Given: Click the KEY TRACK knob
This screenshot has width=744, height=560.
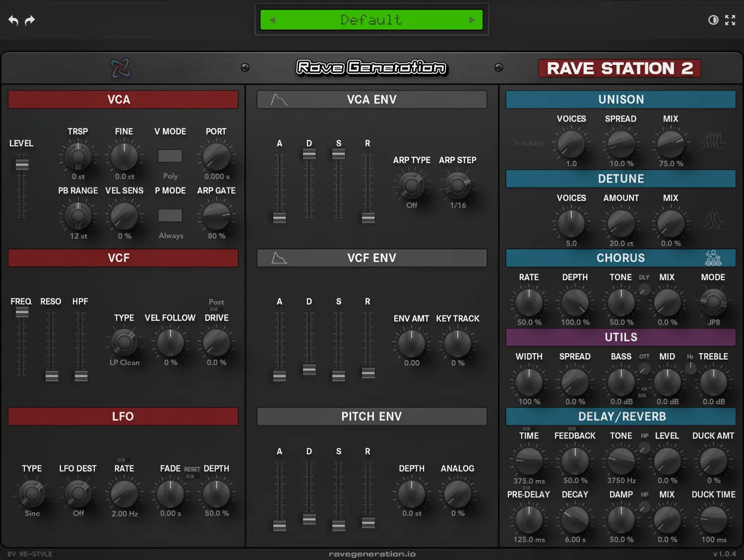Looking at the screenshot, I should coord(457,343).
